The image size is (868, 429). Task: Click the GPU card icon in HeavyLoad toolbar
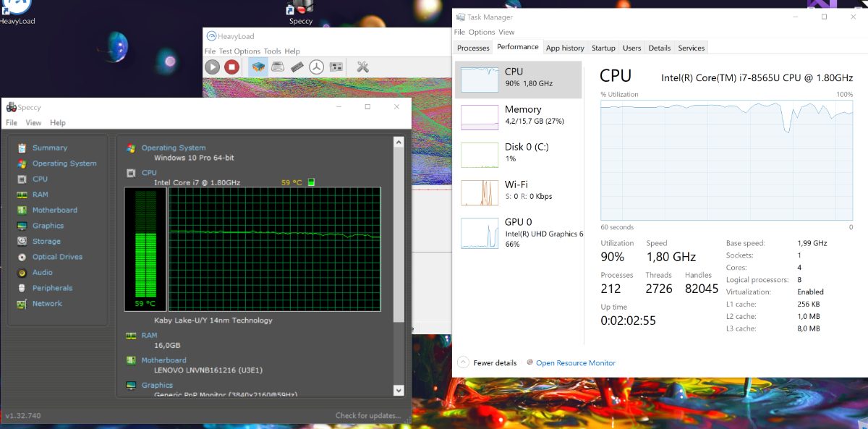point(336,67)
